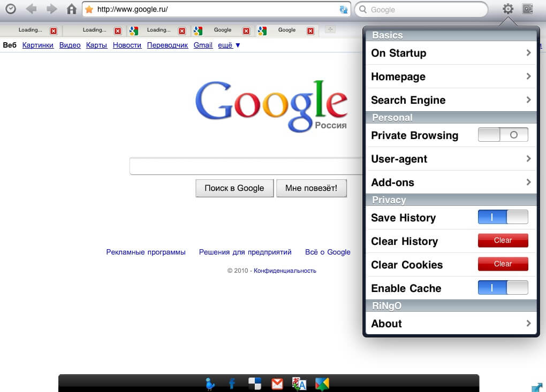Screen dimensions: 546x392
Task: Open the home page icon
Action: click(x=71, y=9)
